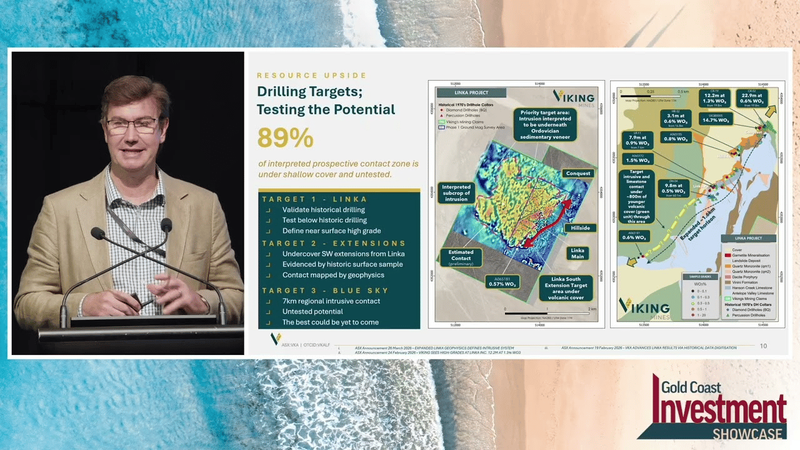Screen dimensions: 800x450
Task: Click the Interpreted subcrop of intrusion callout
Action: 456,193
